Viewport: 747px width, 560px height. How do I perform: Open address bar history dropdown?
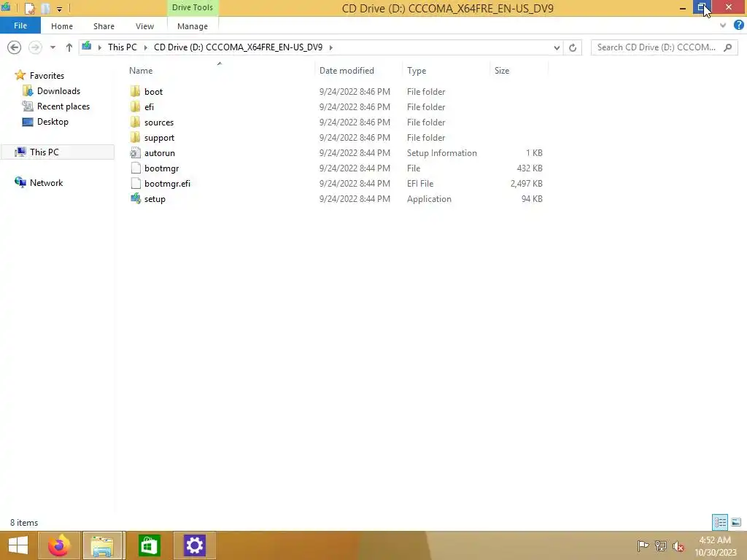click(x=557, y=47)
